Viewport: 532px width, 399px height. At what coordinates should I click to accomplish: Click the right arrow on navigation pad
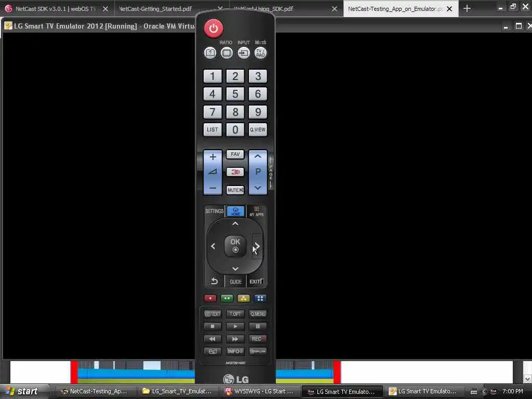[257, 246]
